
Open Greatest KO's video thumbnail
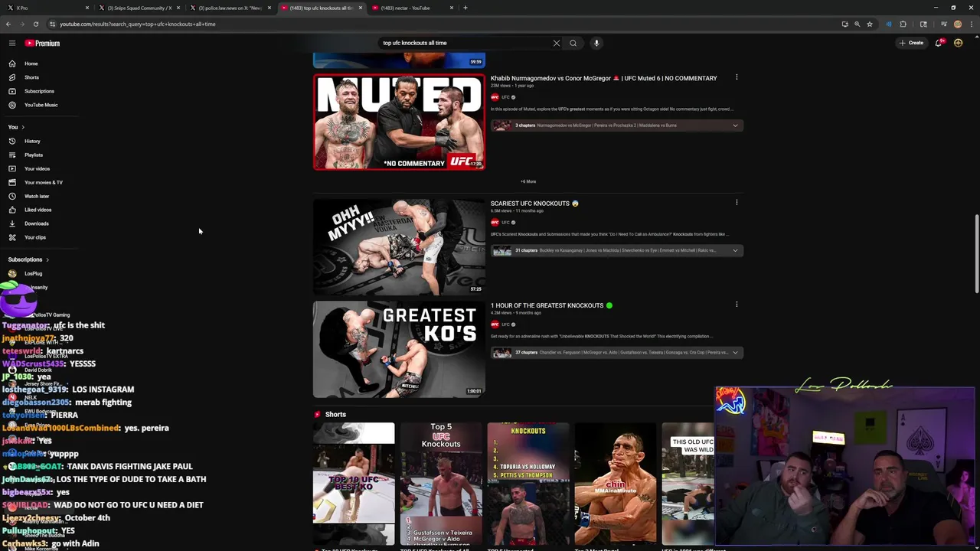coord(399,349)
